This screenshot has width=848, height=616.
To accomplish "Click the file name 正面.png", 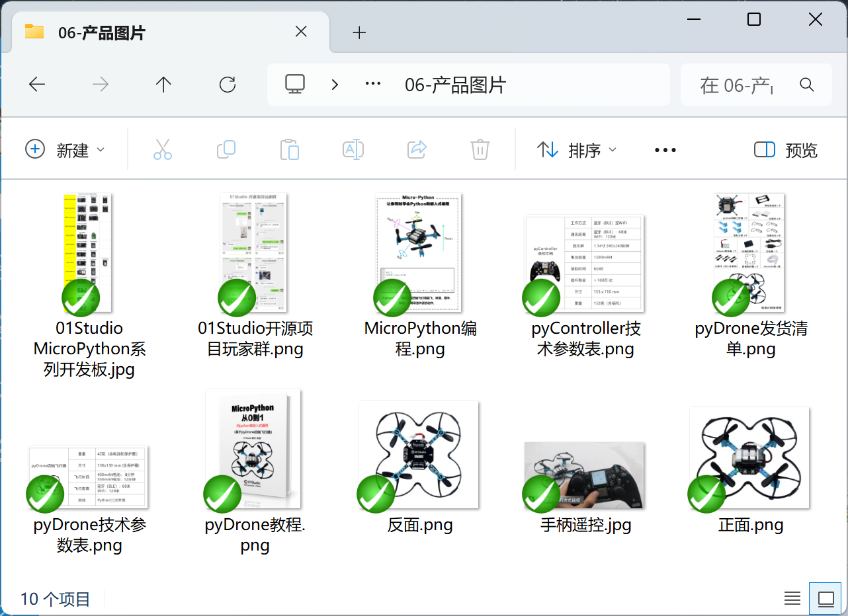I will tap(751, 525).
